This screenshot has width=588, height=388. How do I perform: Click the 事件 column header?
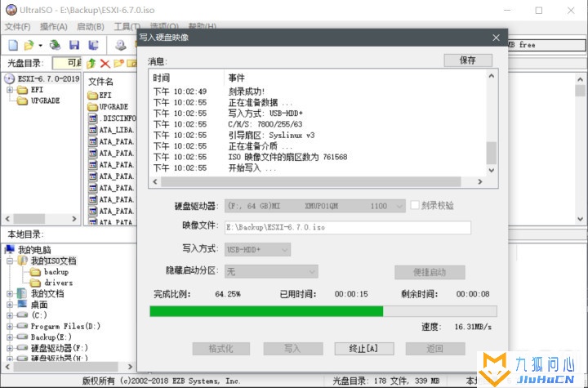pos(236,78)
